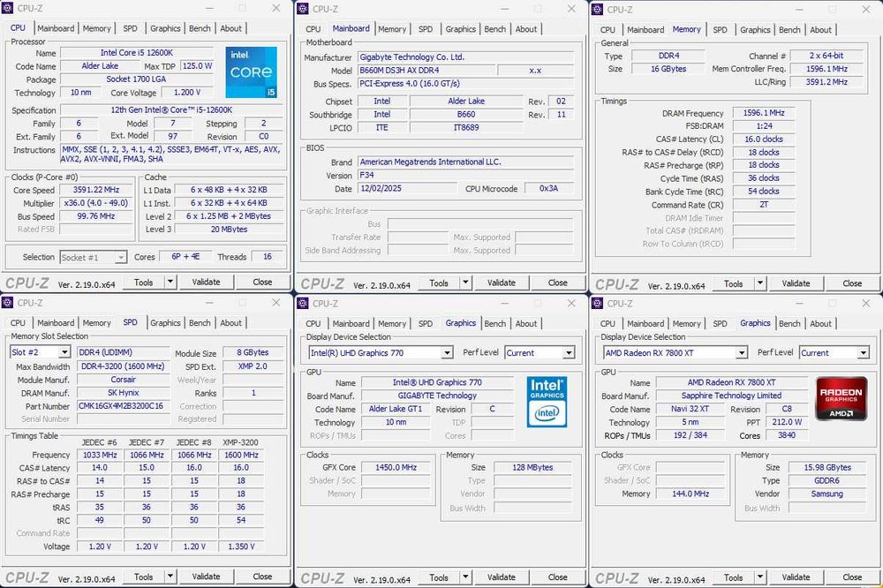Click the x36.0 (4.0 - 49.0) multiplier value
Screen dimensions: 883x588
(x=96, y=203)
